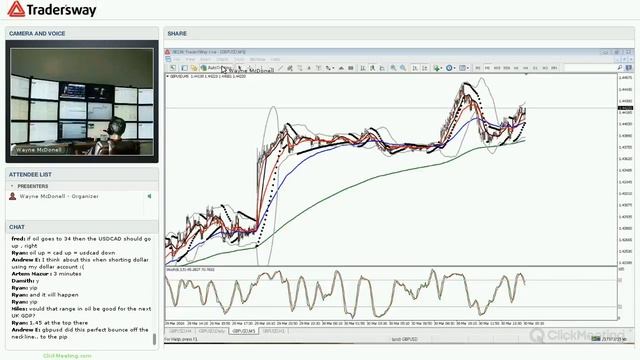The image size is (640, 360).
Task: Click the chat panel scrollbar
Action: [154, 339]
